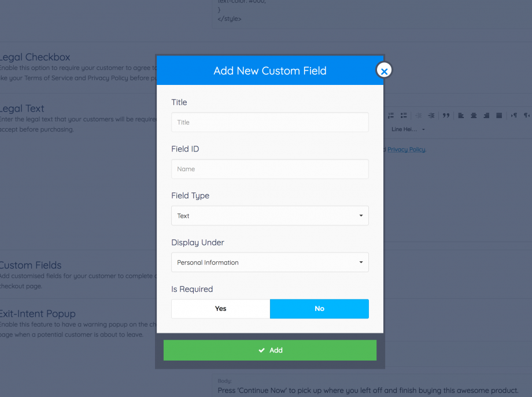Apply block quote formatting

coord(446,116)
